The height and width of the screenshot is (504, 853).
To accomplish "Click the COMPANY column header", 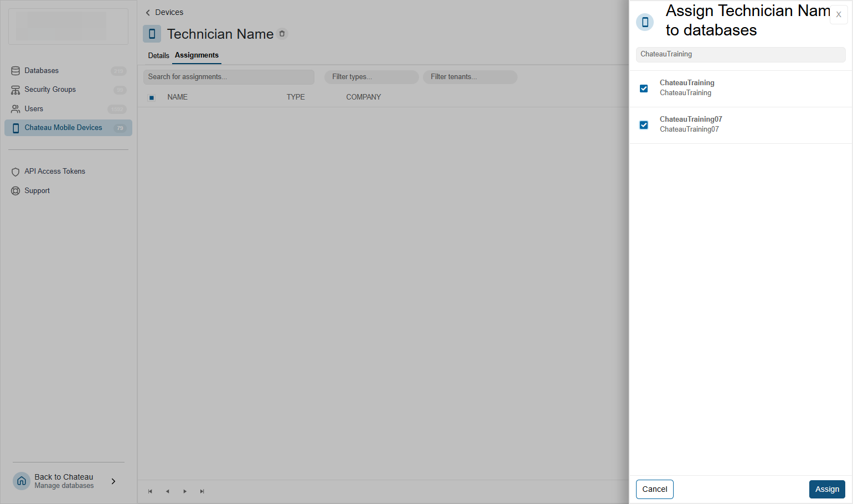I will click(364, 97).
